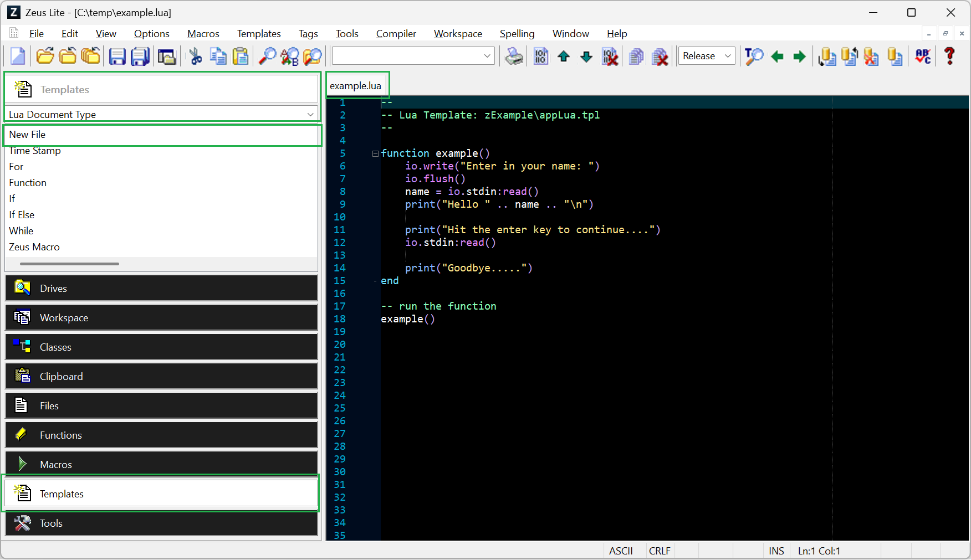Click the multiple-folders Open icon in toolbar

pyautogui.click(x=90, y=56)
